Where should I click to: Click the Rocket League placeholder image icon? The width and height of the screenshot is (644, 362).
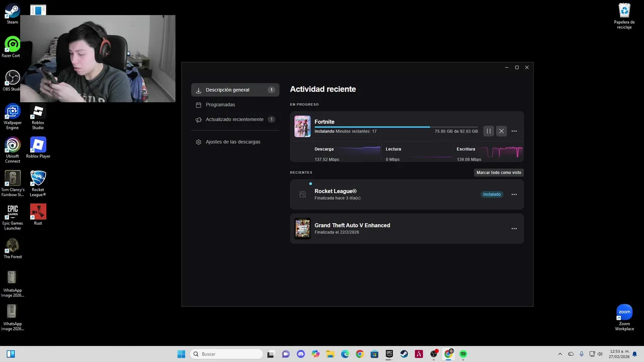pos(302,195)
